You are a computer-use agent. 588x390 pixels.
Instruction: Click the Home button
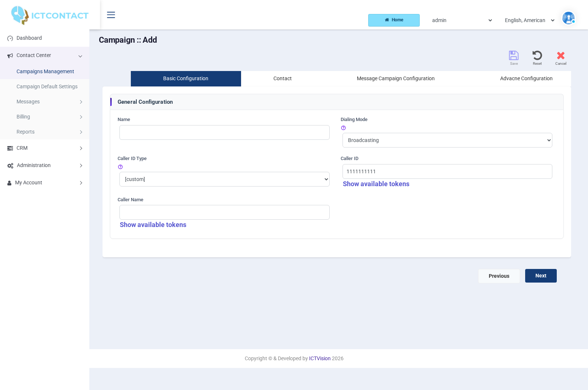click(394, 20)
